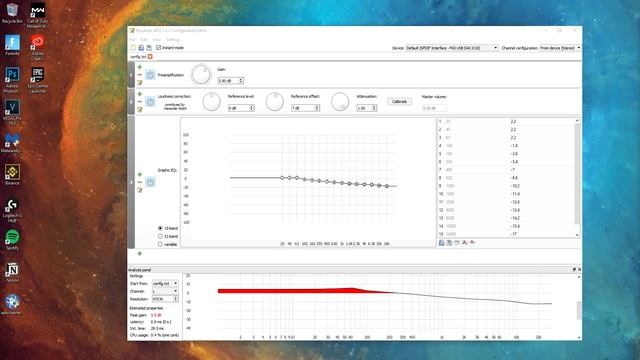Open the Device dropdown
This screenshot has height=360, width=640.
click(x=452, y=48)
